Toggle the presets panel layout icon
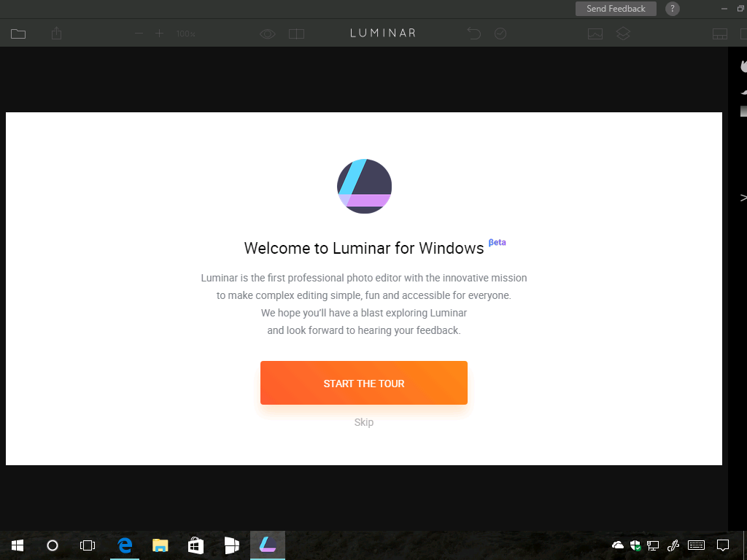This screenshot has width=747, height=560. [720, 34]
